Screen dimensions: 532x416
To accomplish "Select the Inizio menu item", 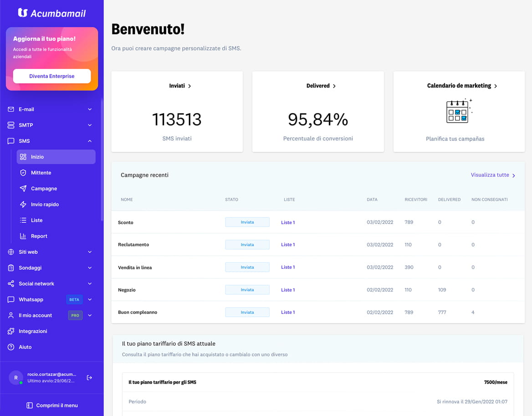I will [56, 157].
